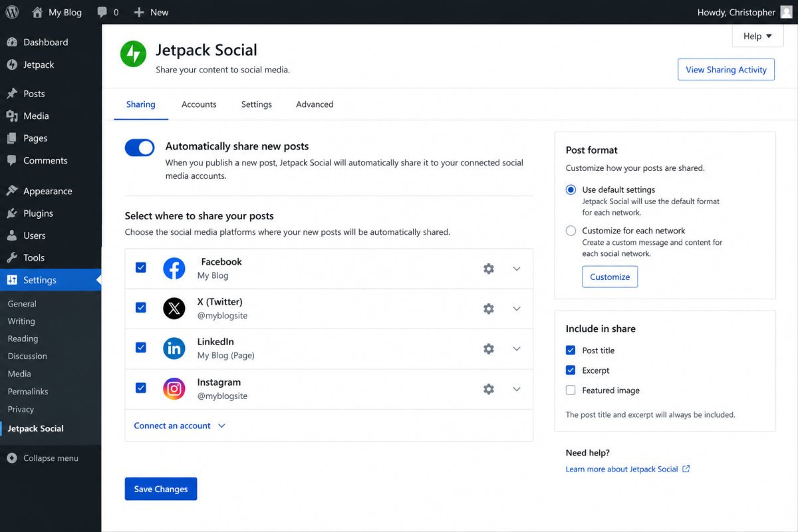Click the green Jetpack Social logo
This screenshot has width=798, height=532.
coord(133,54)
